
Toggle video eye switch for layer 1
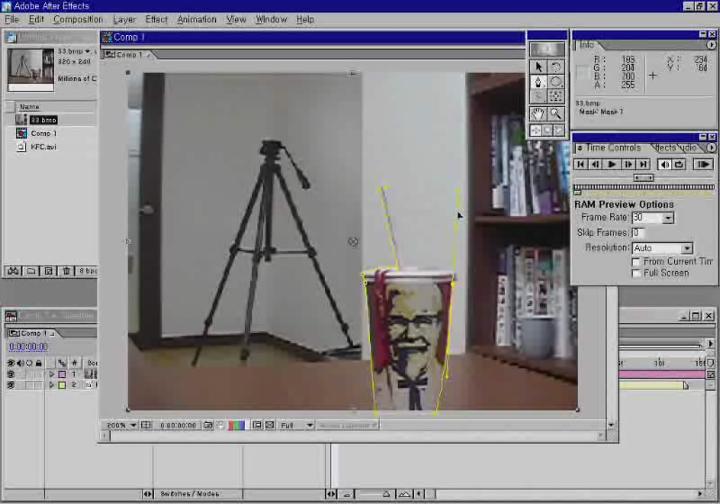pyautogui.click(x=11, y=375)
